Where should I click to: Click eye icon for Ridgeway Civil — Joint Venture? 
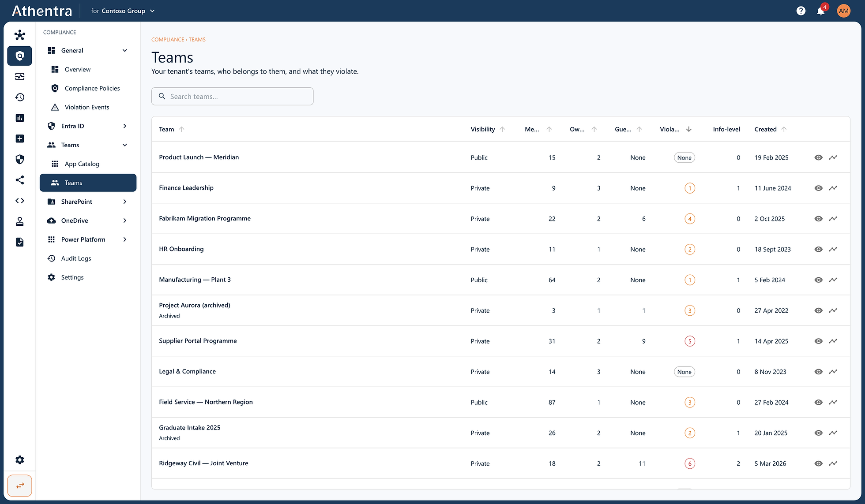819,463
